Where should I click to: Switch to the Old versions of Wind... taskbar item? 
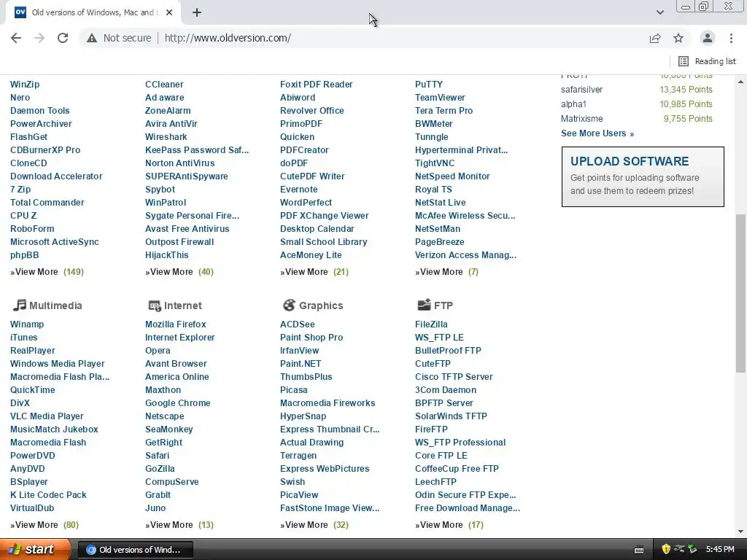(135, 550)
